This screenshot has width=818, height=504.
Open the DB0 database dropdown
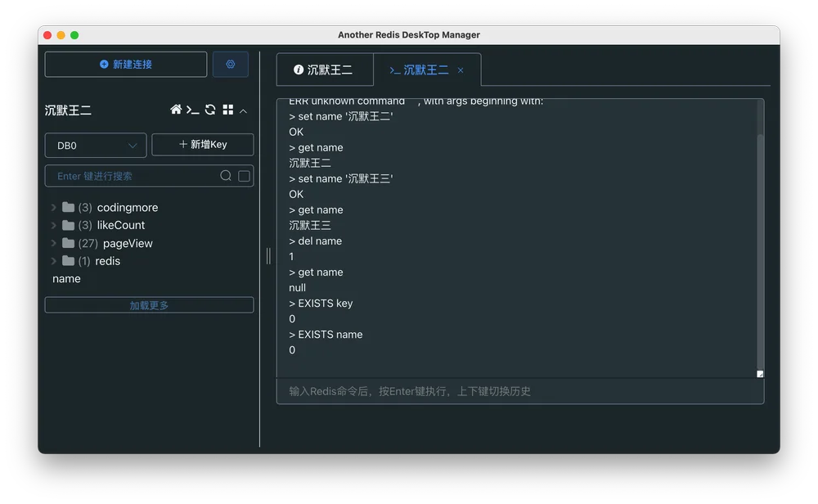[x=96, y=146]
